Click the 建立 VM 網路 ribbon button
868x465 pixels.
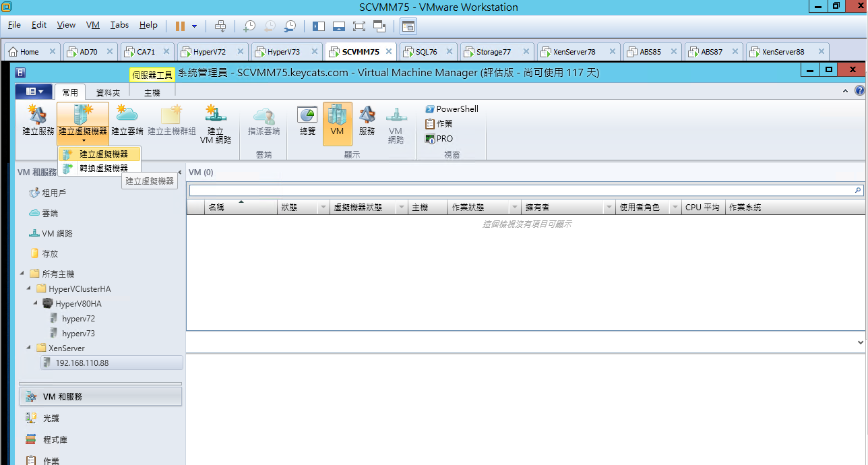click(216, 125)
